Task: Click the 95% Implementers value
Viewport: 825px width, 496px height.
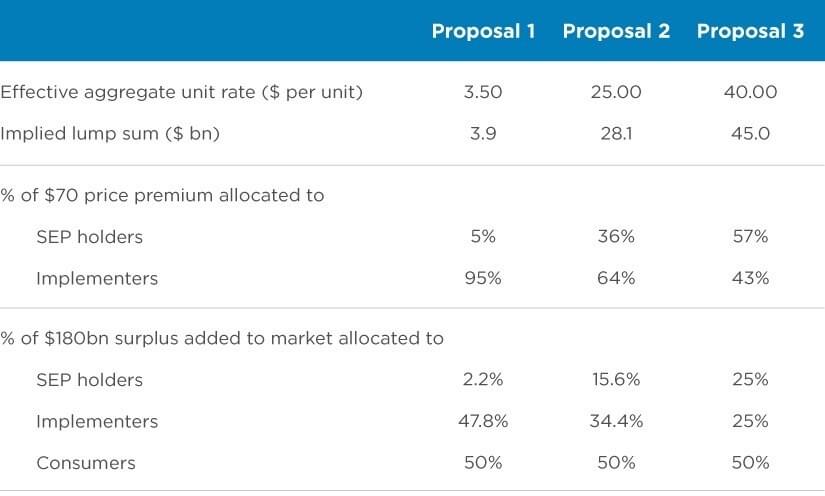Action: pos(483,278)
